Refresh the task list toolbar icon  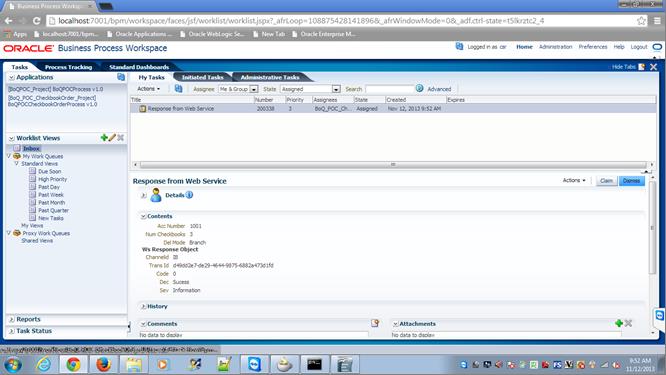(x=178, y=89)
